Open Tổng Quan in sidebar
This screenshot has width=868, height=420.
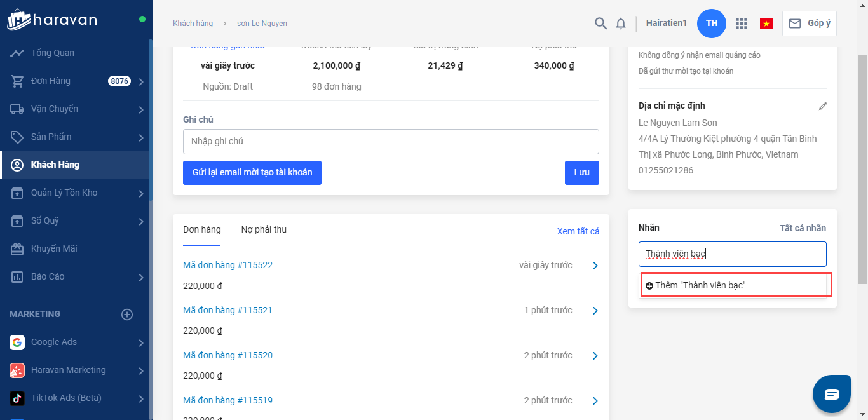tap(53, 53)
